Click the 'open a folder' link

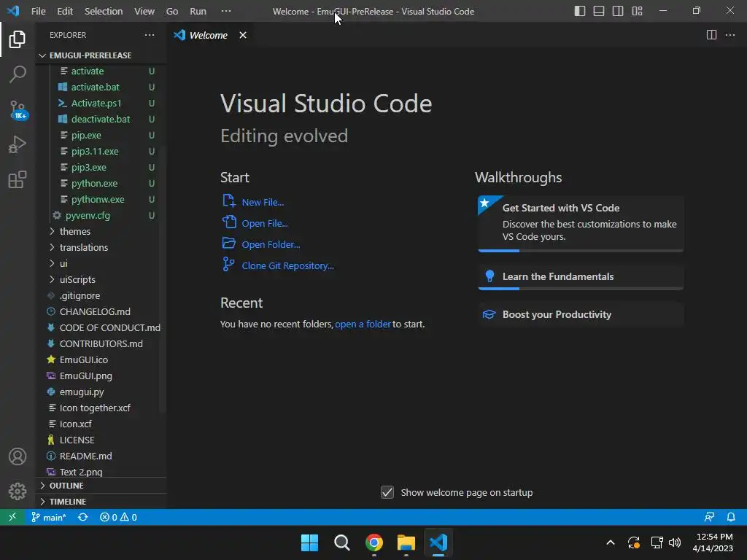coord(363,324)
